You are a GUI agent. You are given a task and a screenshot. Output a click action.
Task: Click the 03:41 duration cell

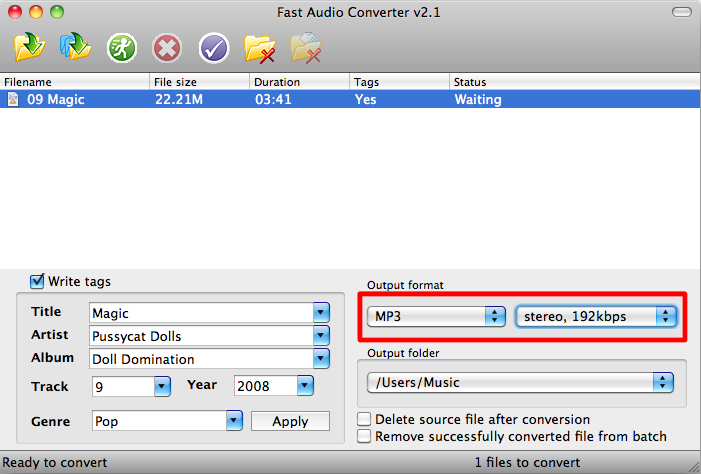pyautogui.click(x=273, y=99)
